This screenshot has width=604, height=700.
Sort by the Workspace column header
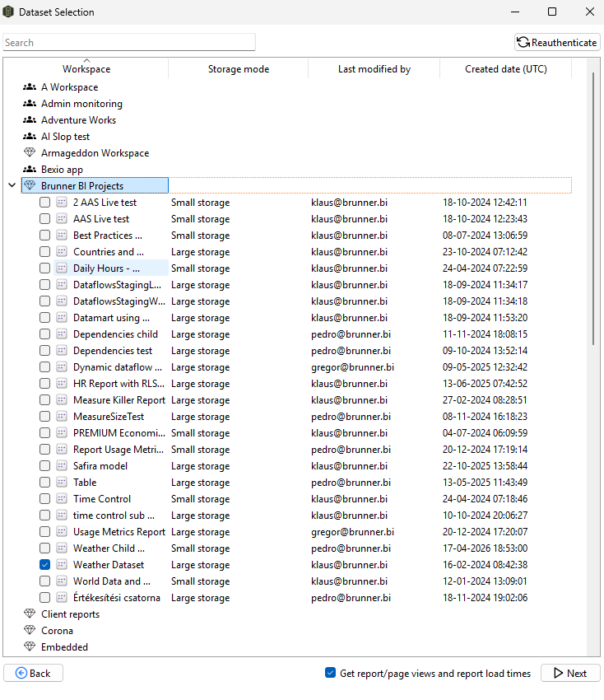click(86, 68)
